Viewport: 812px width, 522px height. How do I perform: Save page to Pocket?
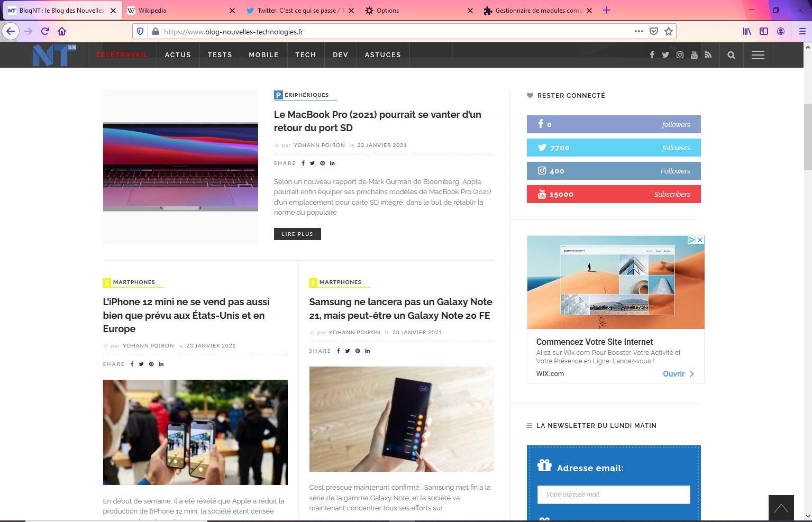point(654,31)
